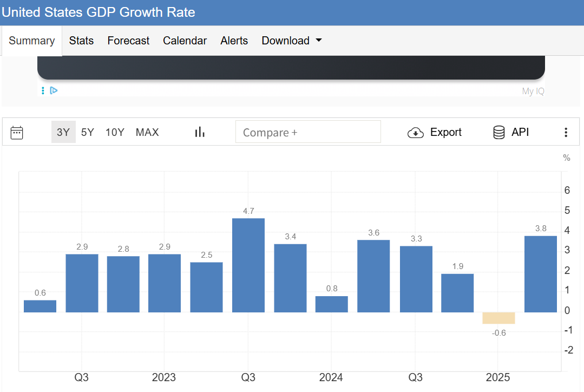Click the Compare + input field
Image resolution: width=584 pixels, height=392 pixels.
(308, 132)
